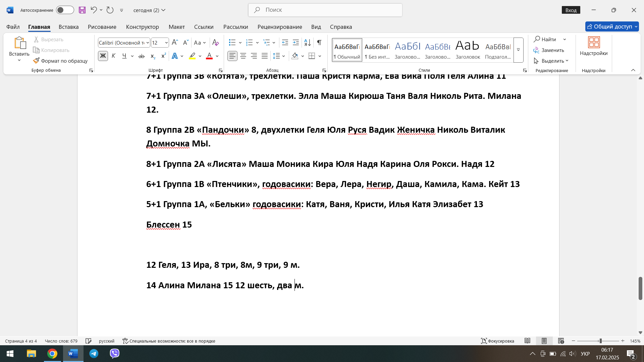Open Change Case (Aa) dropdown
Viewport: 644px width, 362px height.
tap(200, 43)
